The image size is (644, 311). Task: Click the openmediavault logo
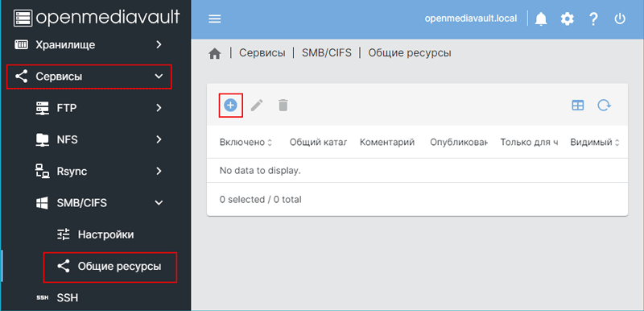(x=97, y=17)
